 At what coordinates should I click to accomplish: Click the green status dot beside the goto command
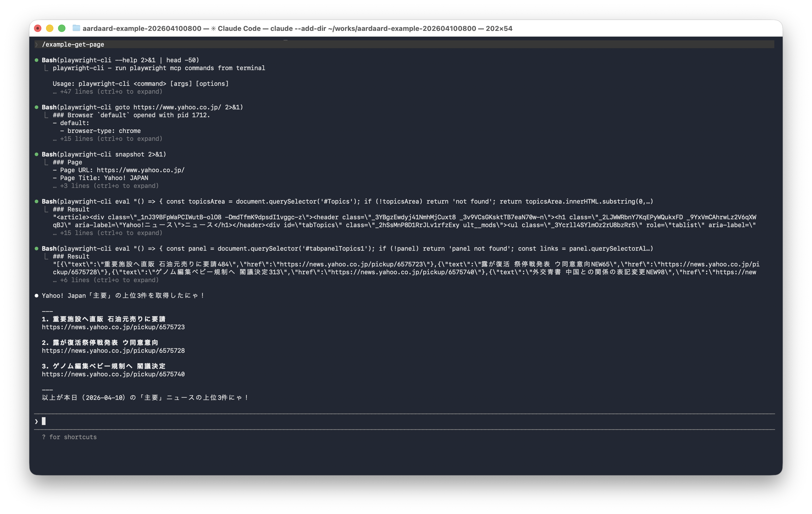coord(36,107)
